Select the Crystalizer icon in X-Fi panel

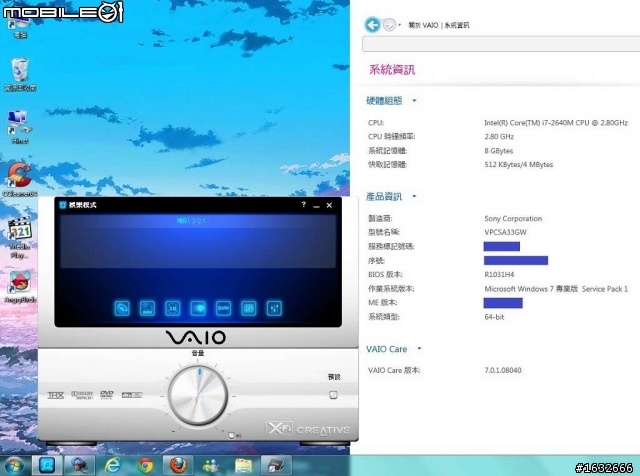click(147, 308)
